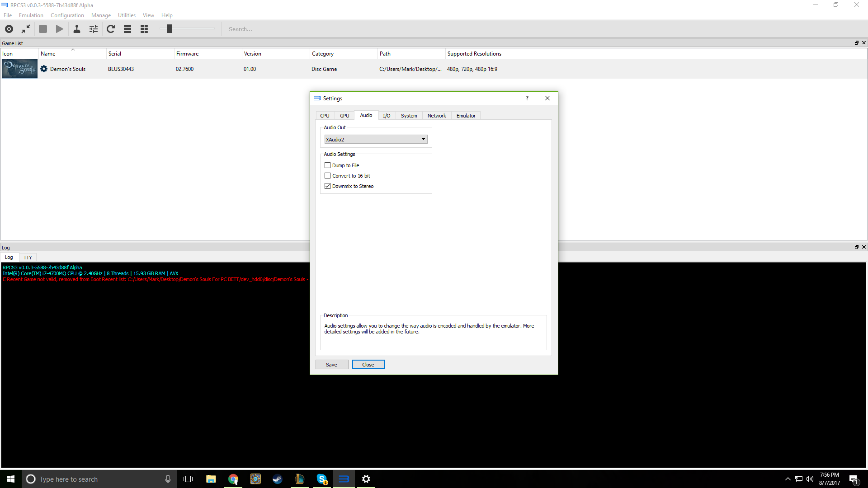Click the game list Search field

click(271, 29)
